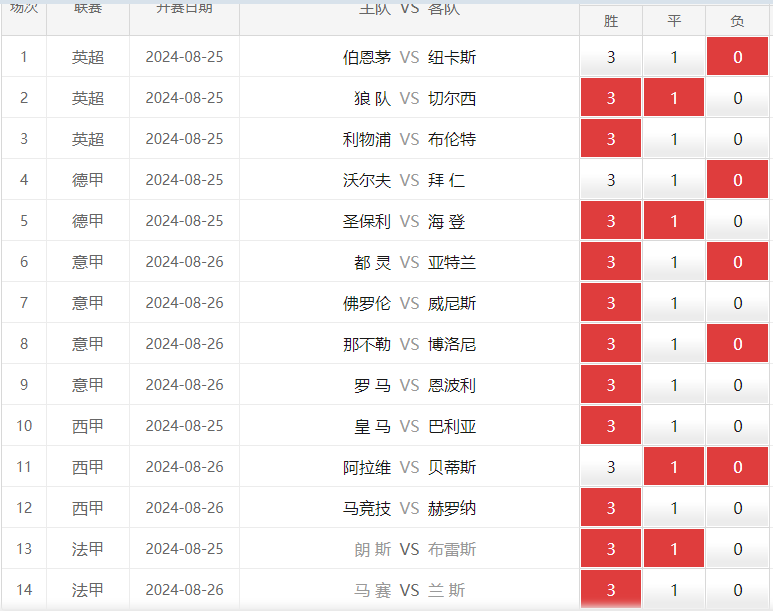Image resolution: width=773 pixels, height=611 pixels.
Task: Select draw (1) for 都灵 VS 亚特兰
Action: coord(674,261)
